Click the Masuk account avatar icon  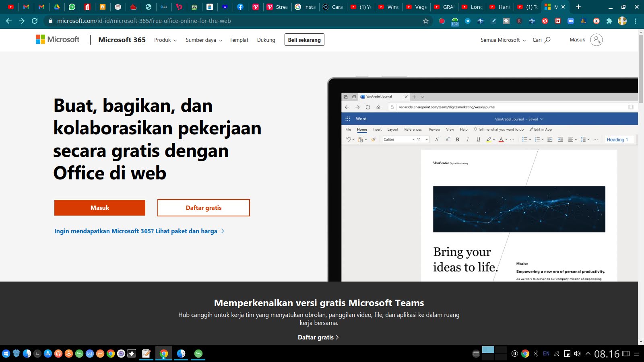[597, 40]
